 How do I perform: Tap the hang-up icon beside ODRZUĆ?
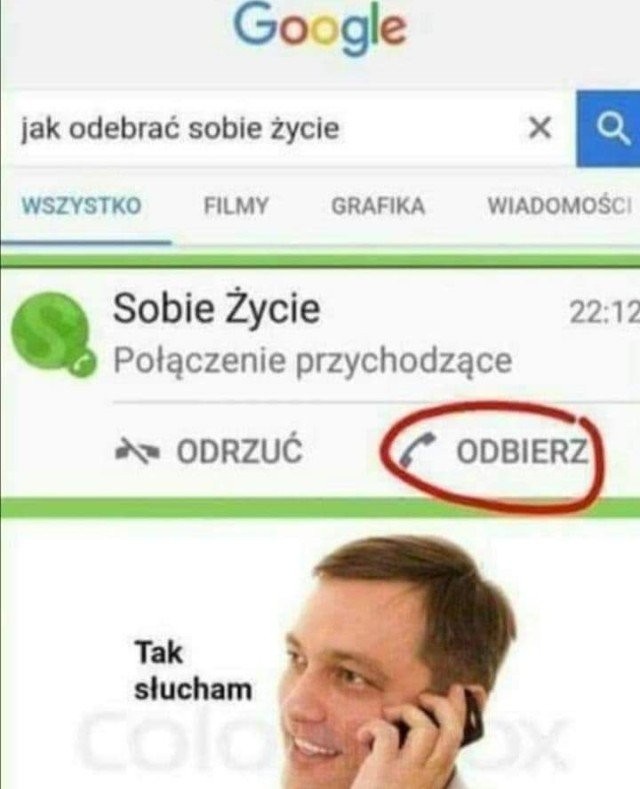click(x=137, y=451)
